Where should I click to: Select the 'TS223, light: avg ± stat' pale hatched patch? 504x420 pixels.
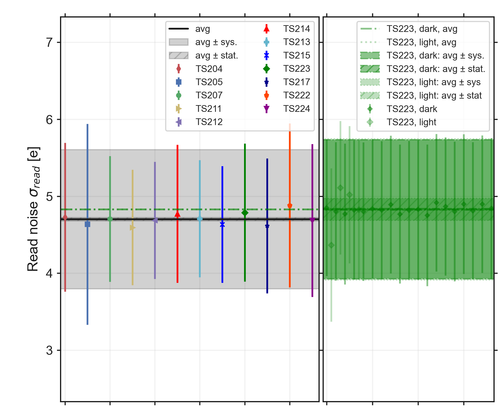370,96
